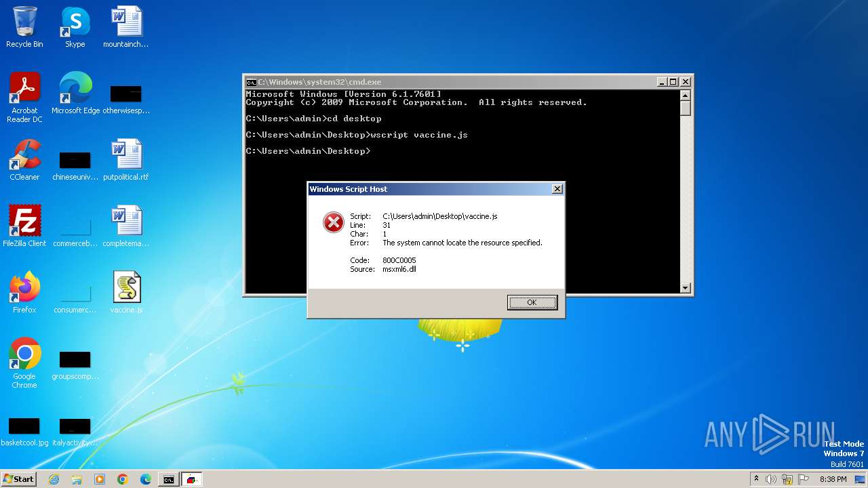Open the network status tray icon
Screen dimensions: 868x488
click(x=787, y=479)
